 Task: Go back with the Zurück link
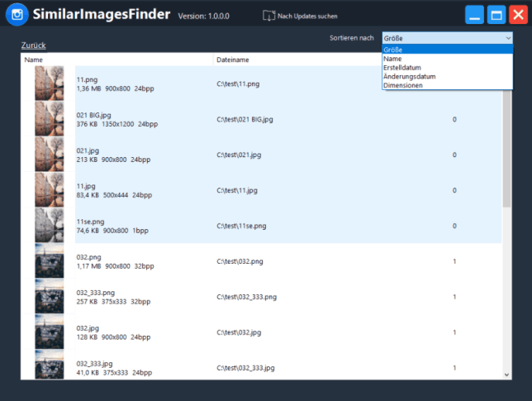point(33,45)
